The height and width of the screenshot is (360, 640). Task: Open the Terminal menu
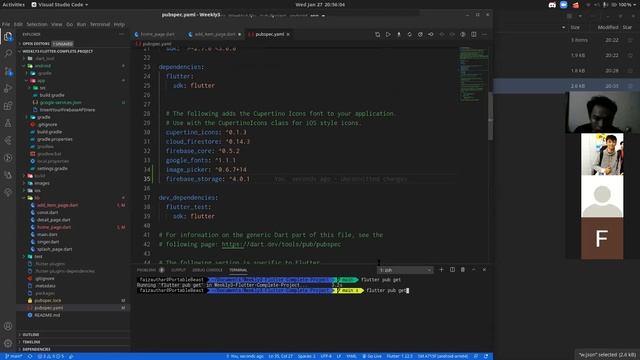point(100,24)
